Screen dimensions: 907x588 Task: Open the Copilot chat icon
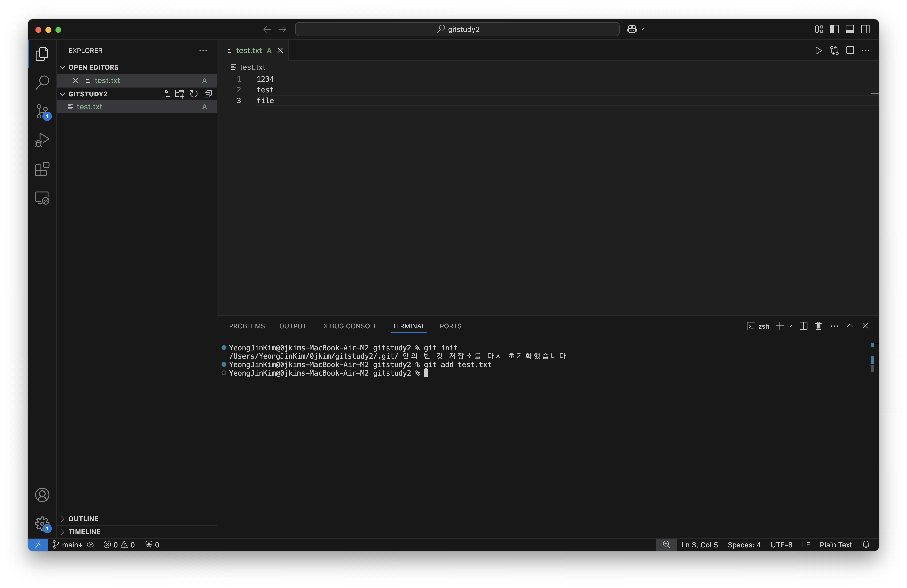(632, 29)
